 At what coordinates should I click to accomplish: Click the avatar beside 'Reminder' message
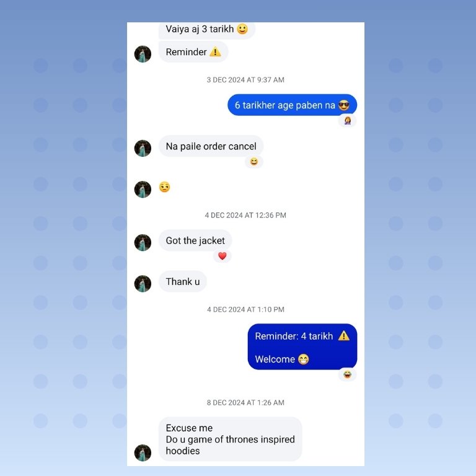(143, 54)
